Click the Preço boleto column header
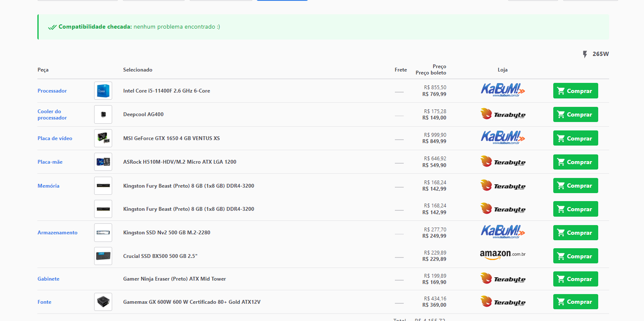 pos(431,73)
